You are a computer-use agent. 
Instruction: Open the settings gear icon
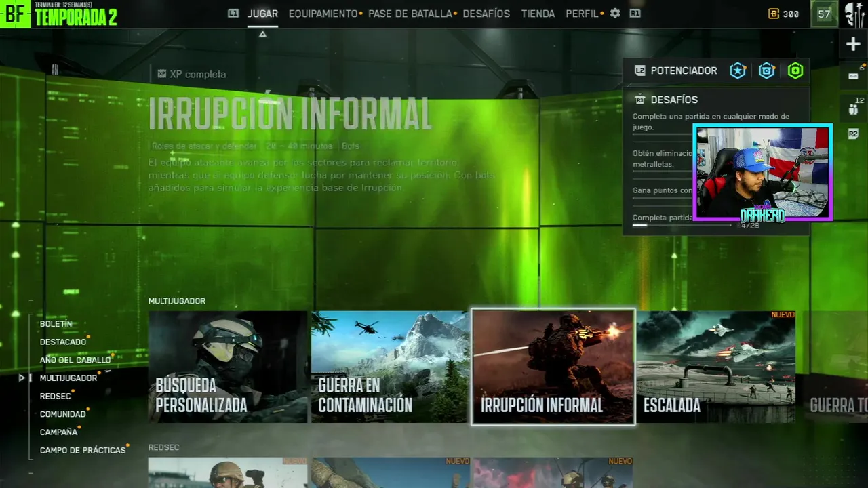(x=615, y=14)
